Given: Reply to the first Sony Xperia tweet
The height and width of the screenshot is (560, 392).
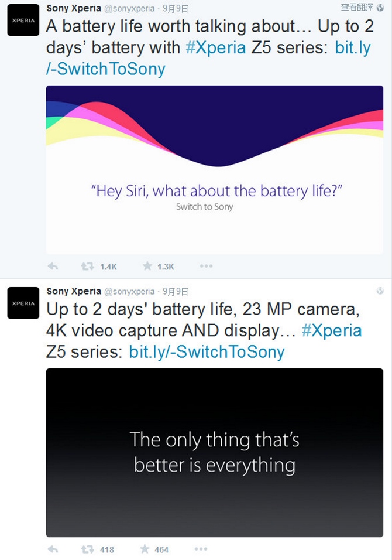Looking at the screenshot, I should 53,267.
